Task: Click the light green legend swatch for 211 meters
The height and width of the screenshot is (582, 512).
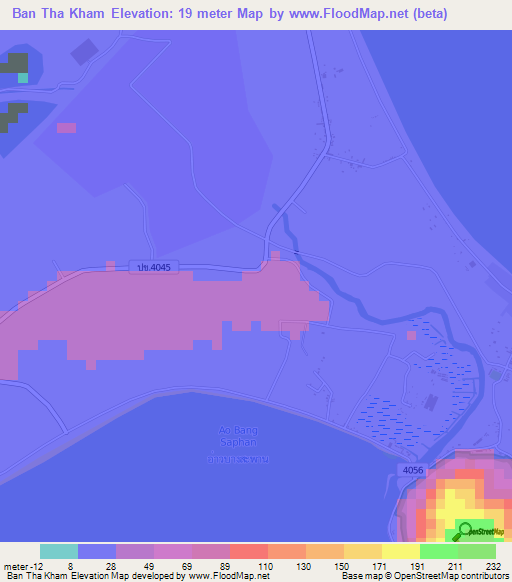Action: pos(477,552)
